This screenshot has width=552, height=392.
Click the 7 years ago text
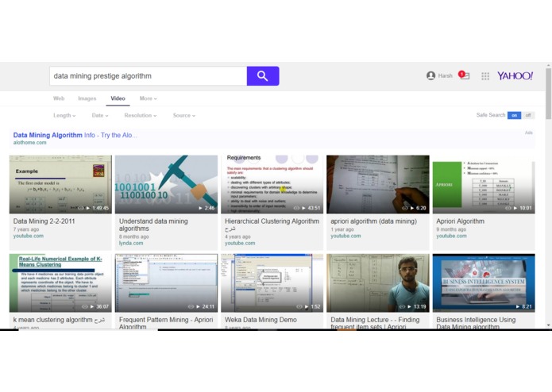coord(26,229)
